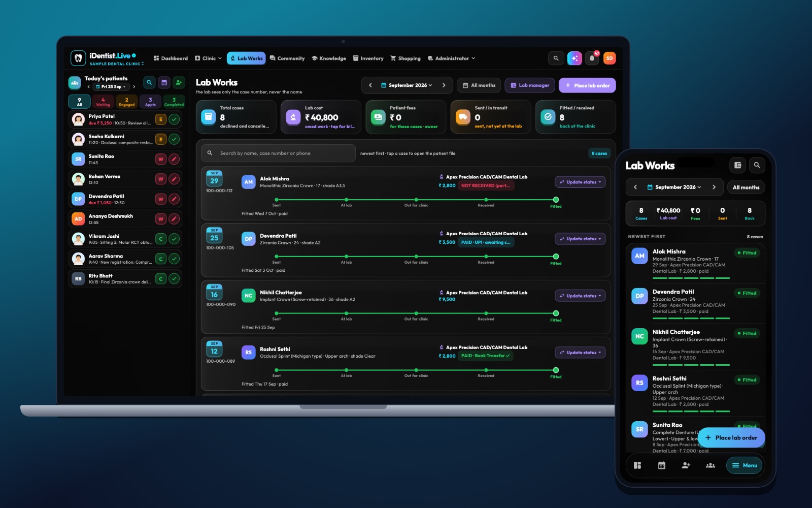Toggle checkmark for Vikram Joshi
Image resolution: width=812 pixels, height=508 pixels.
tap(174, 239)
